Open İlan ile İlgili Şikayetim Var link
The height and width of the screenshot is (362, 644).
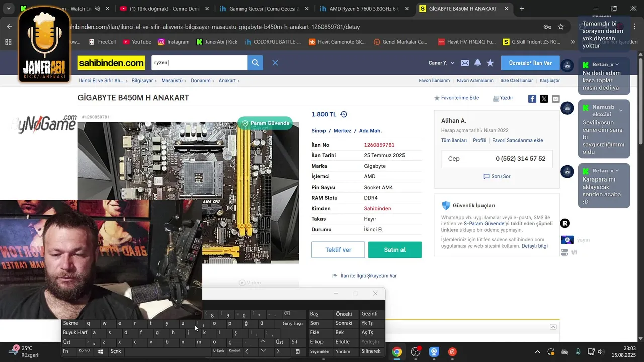click(365, 276)
